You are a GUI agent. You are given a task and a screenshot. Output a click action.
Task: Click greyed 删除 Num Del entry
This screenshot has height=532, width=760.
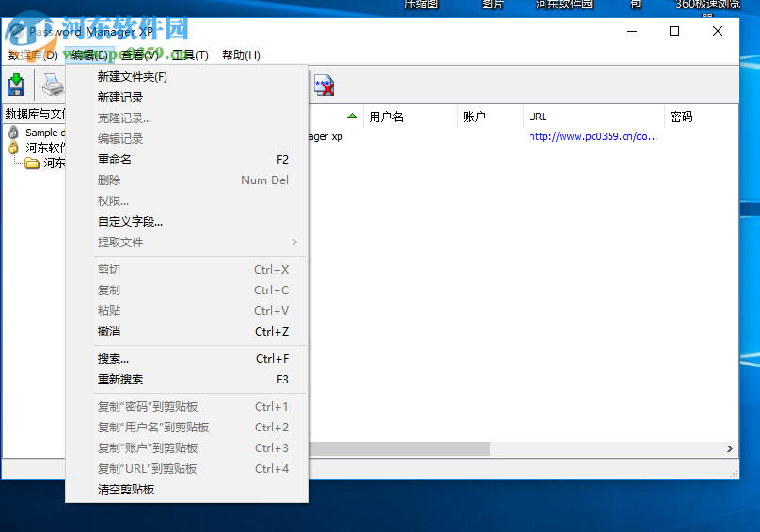(186, 180)
